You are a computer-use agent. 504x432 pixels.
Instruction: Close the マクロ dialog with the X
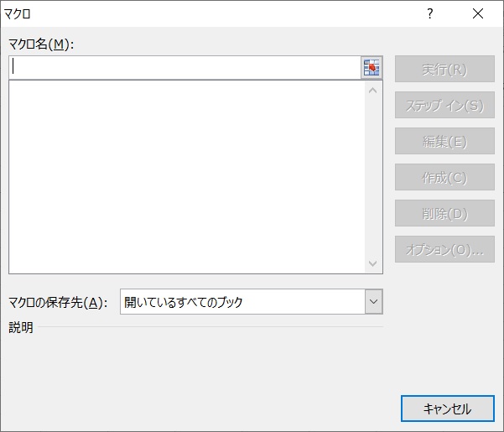tap(478, 13)
